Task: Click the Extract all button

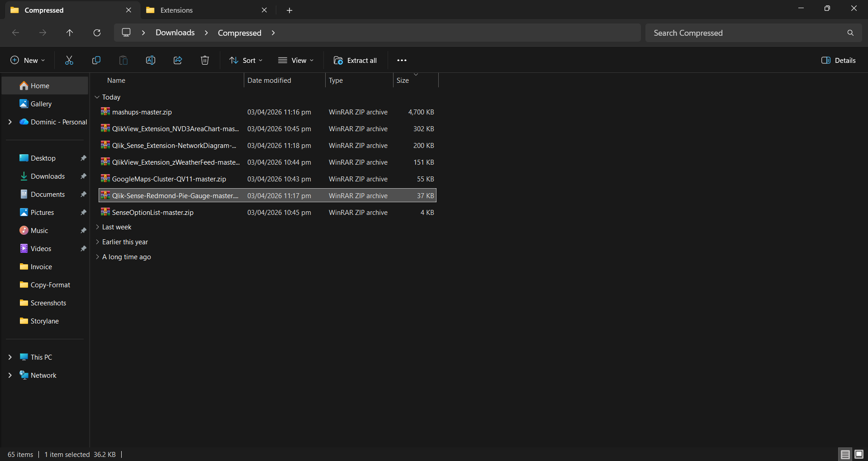Action: click(x=355, y=60)
